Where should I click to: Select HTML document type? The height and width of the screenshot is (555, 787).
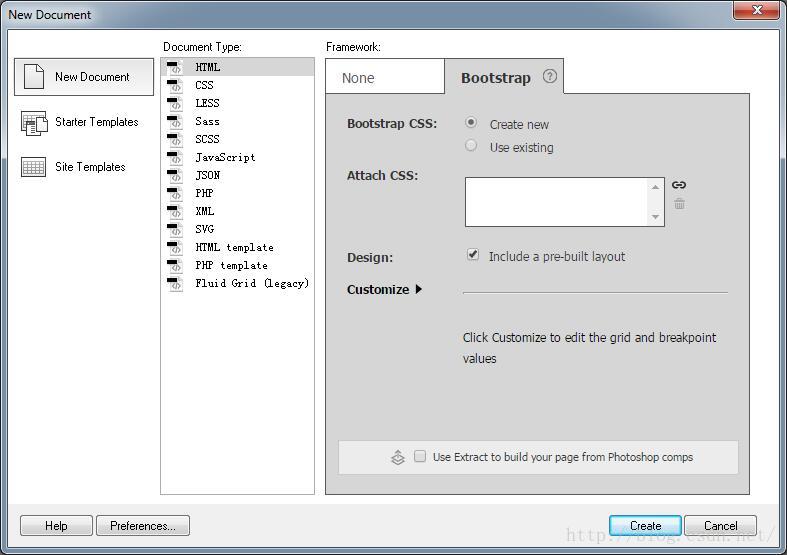237,67
